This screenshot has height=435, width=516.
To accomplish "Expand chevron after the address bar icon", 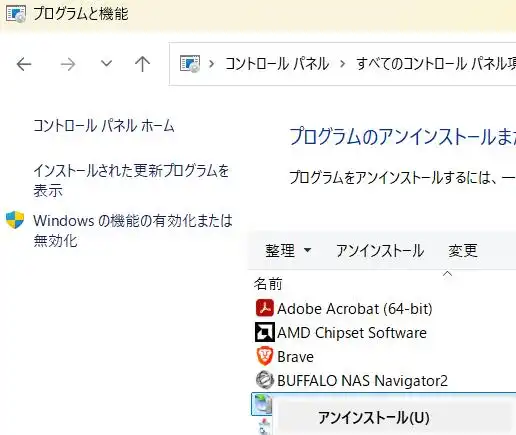I will 211,64.
